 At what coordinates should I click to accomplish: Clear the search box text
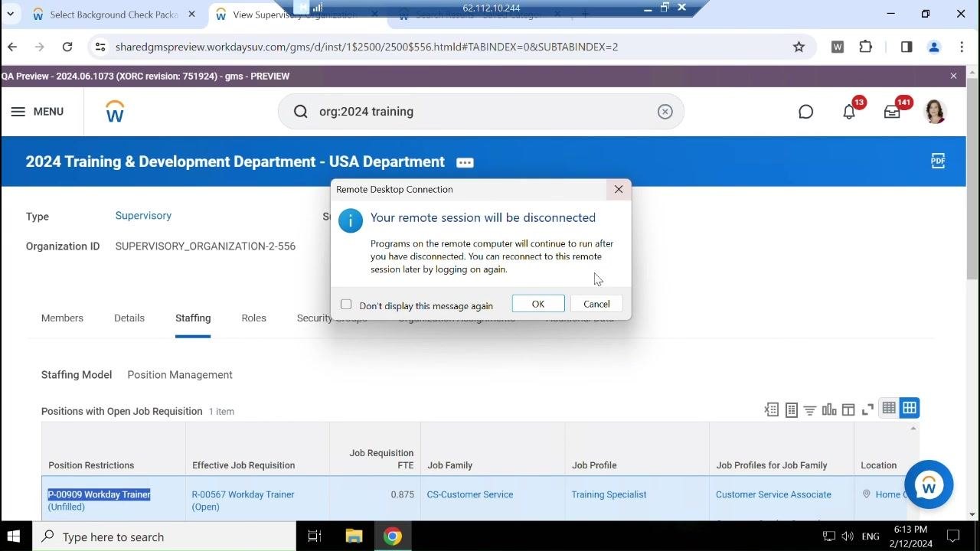pos(665,112)
